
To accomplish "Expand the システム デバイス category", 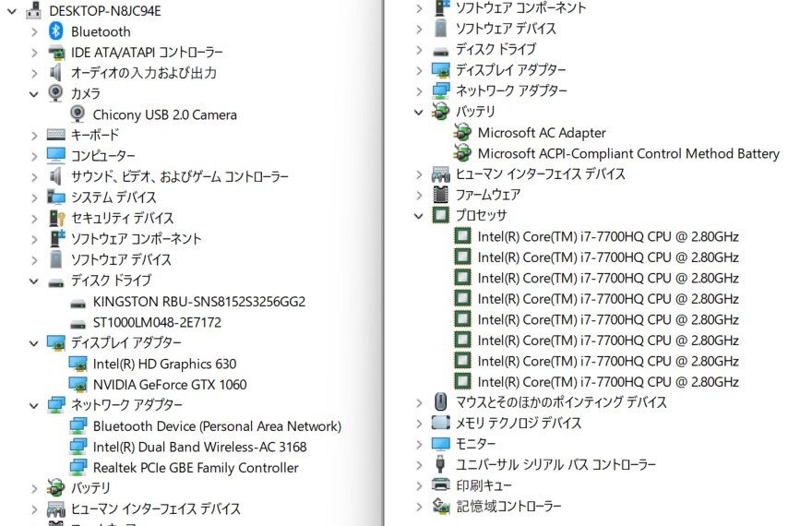I will [x=34, y=197].
